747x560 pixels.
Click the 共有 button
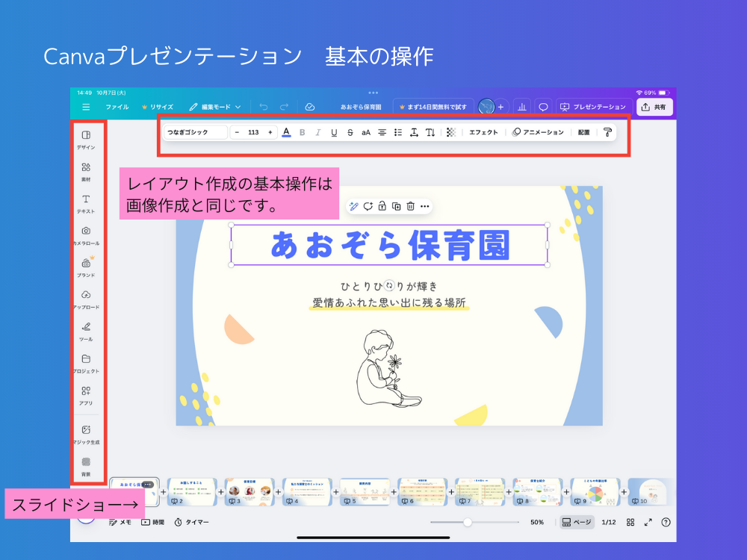coord(654,106)
